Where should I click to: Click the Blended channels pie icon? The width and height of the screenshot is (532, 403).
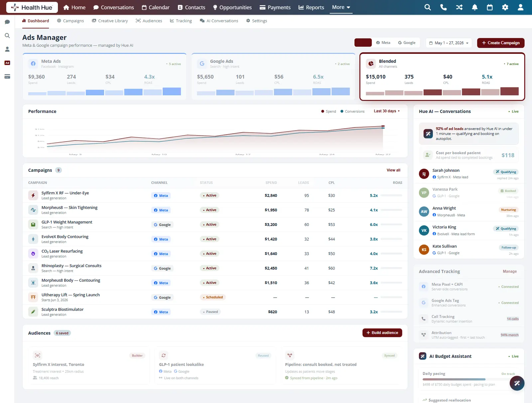[371, 63]
